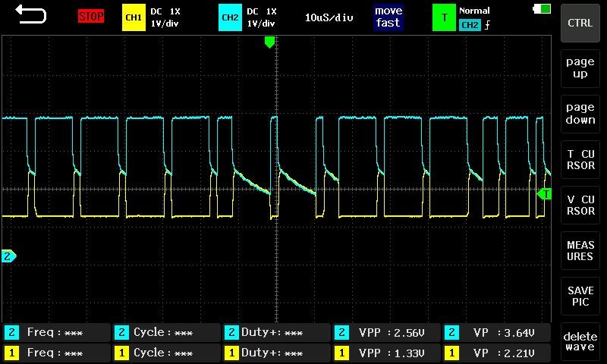
Task: Click the yellow 1 badge beside Duty+
Action: point(231,353)
